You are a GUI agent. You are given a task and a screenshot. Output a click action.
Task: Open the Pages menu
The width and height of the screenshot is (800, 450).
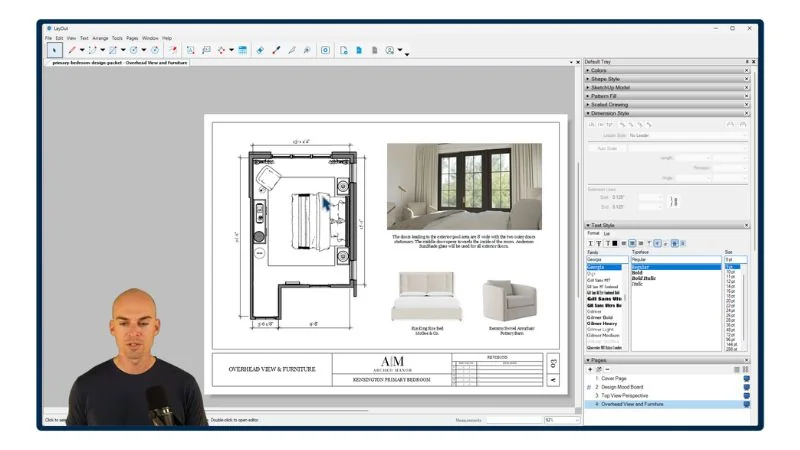click(x=132, y=38)
